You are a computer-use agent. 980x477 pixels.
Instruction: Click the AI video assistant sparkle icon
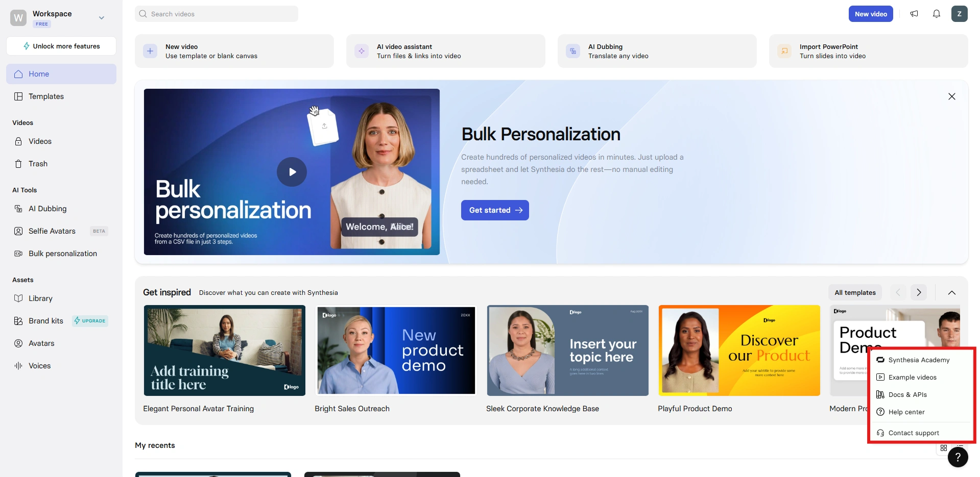[x=362, y=51]
